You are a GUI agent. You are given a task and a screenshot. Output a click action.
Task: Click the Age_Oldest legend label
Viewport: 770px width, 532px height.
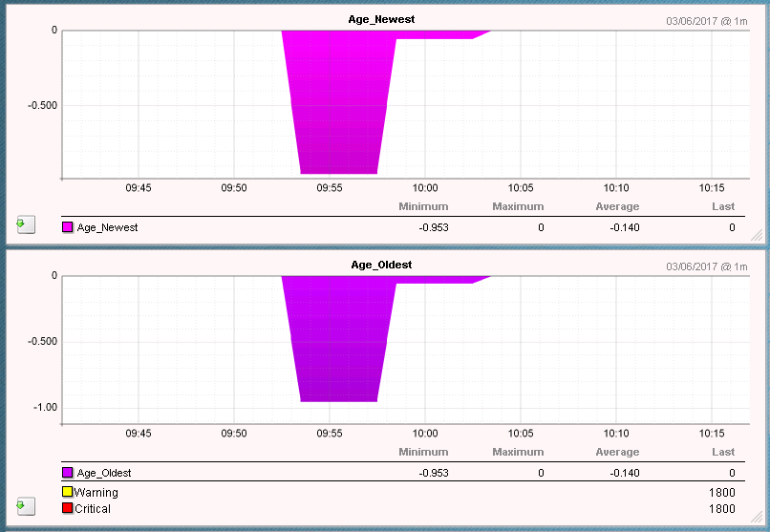click(104, 473)
